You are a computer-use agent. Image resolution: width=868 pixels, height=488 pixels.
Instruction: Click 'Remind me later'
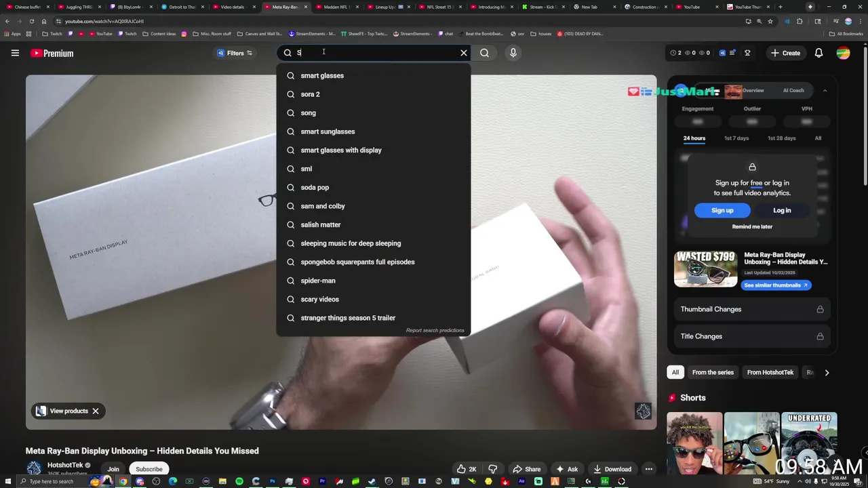tap(752, 226)
